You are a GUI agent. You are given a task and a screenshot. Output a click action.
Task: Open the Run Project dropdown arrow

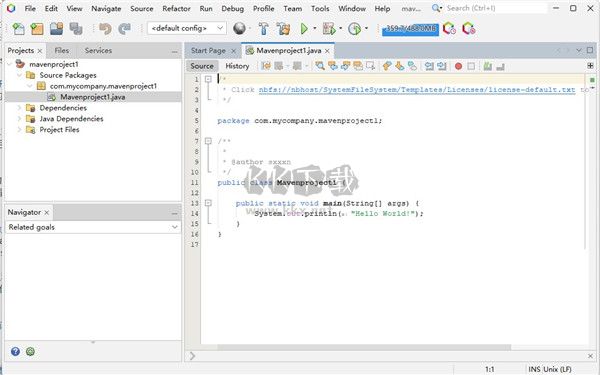coord(315,28)
